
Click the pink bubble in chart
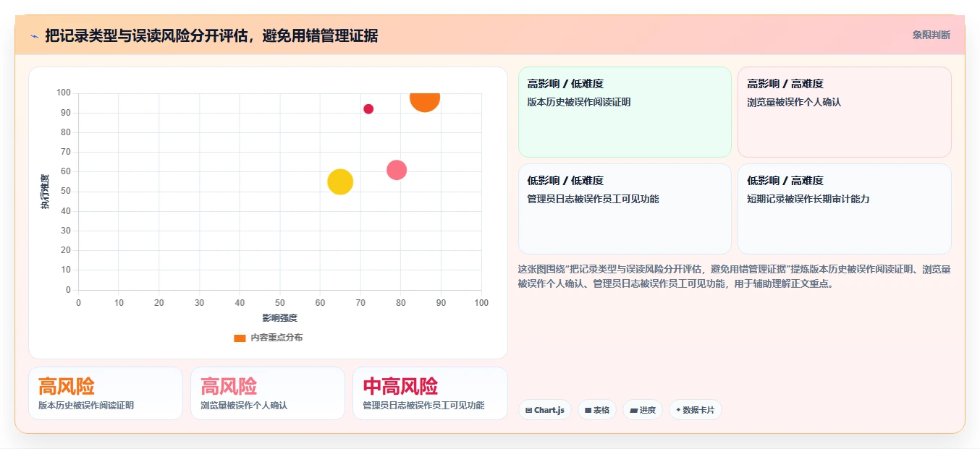coord(397,171)
